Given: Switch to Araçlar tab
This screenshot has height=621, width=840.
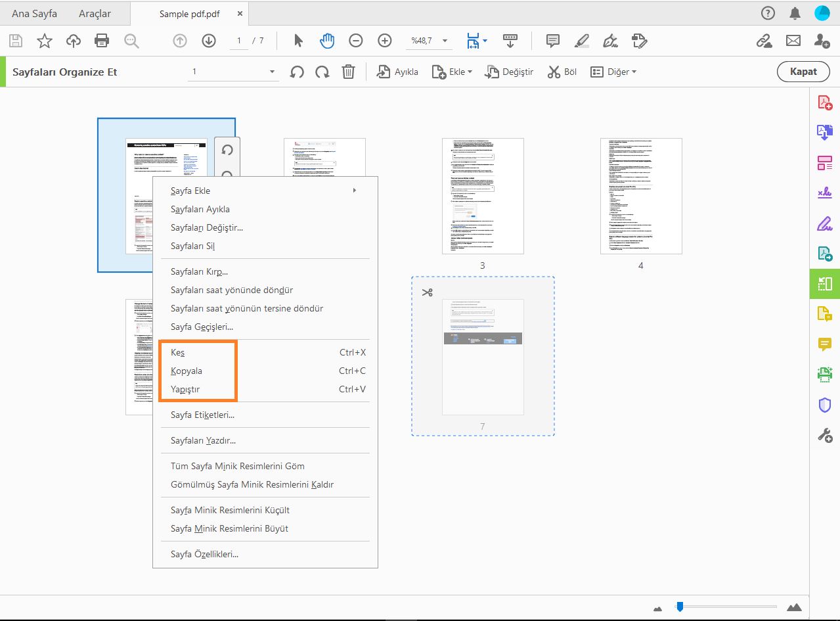Looking at the screenshot, I should [95, 13].
